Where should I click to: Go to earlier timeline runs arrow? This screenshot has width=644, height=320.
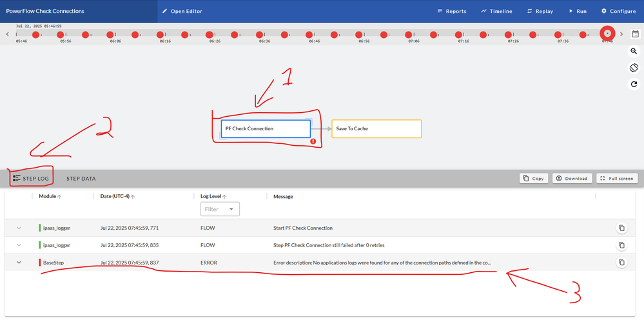click(x=7, y=34)
